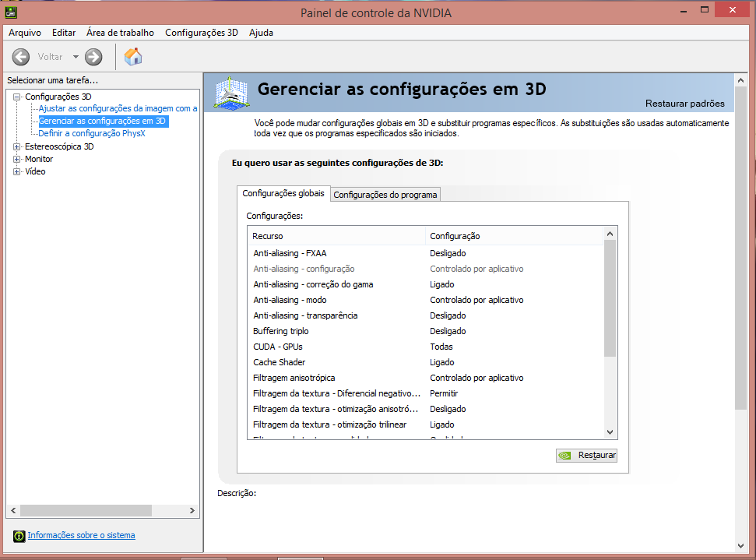This screenshot has width=756, height=560.
Task: Select the Buffering triplo row
Action: [425, 331]
